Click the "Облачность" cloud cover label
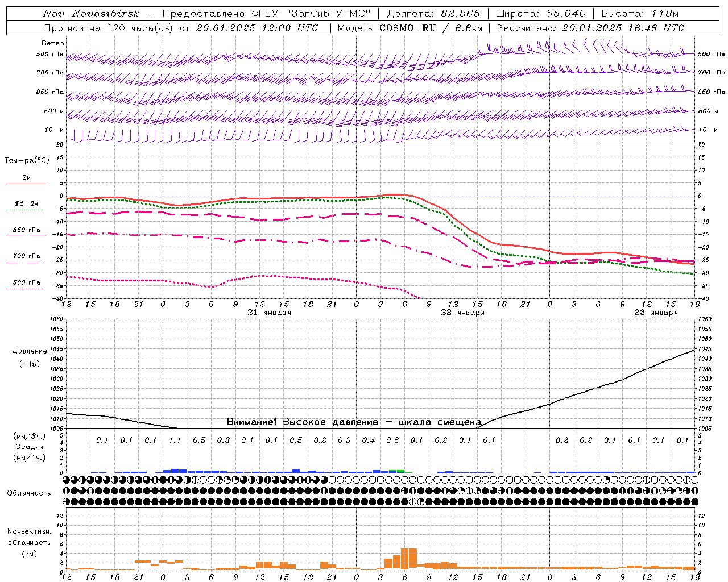This screenshot has width=728, height=582. coord(29,493)
